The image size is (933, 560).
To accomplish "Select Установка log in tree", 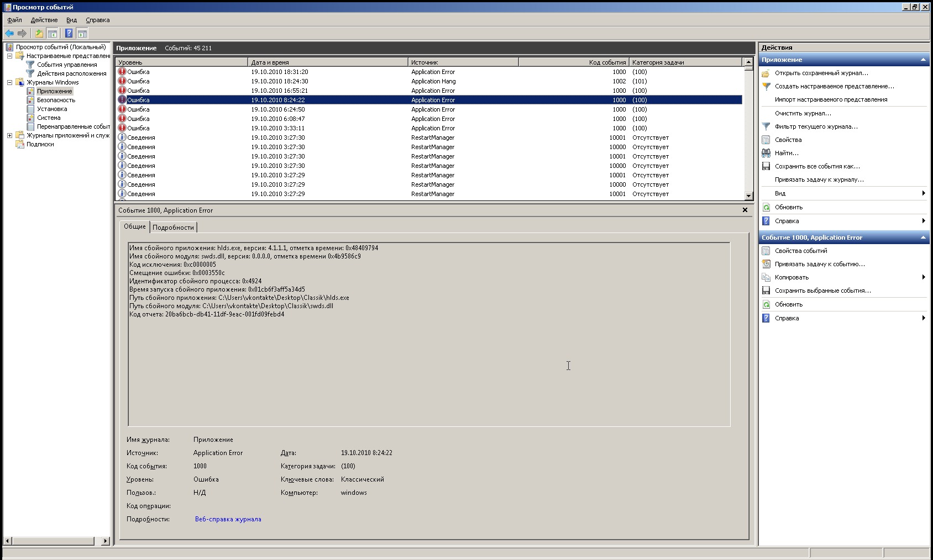I will coord(52,109).
